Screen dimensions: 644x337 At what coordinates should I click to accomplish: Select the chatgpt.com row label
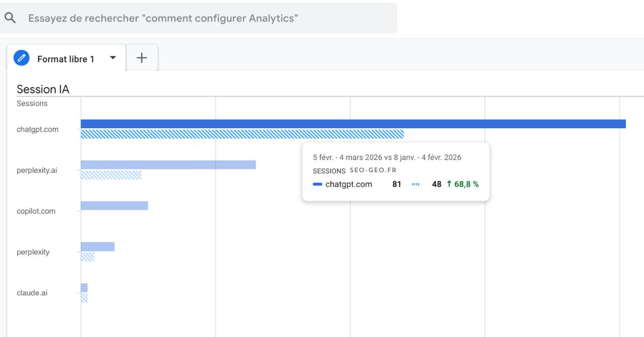tap(38, 129)
